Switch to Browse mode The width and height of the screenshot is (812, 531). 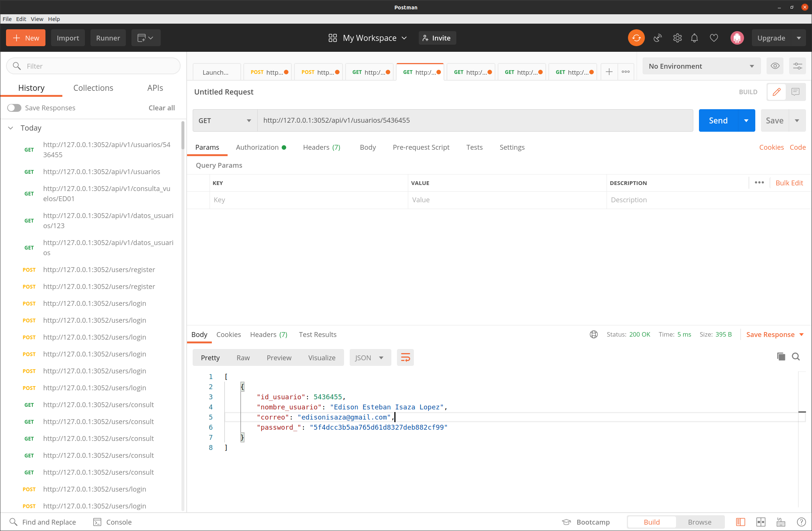pyautogui.click(x=699, y=522)
